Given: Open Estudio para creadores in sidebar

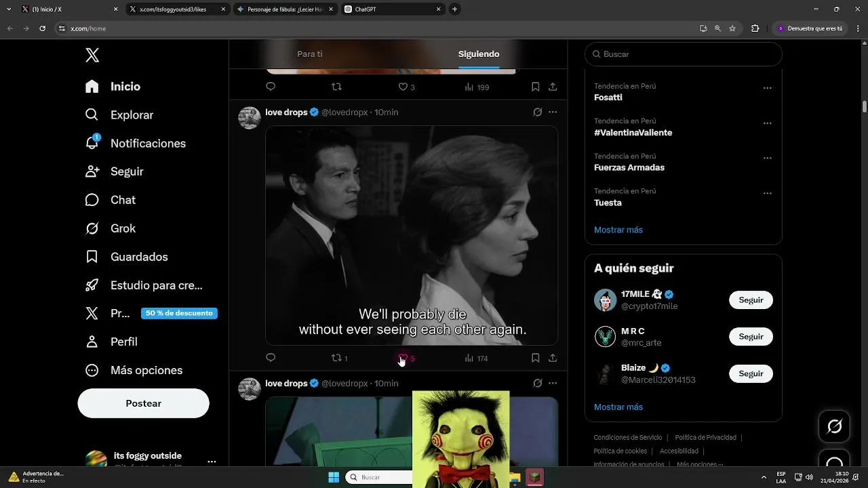Looking at the screenshot, I should pyautogui.click(x=144, y=285).
